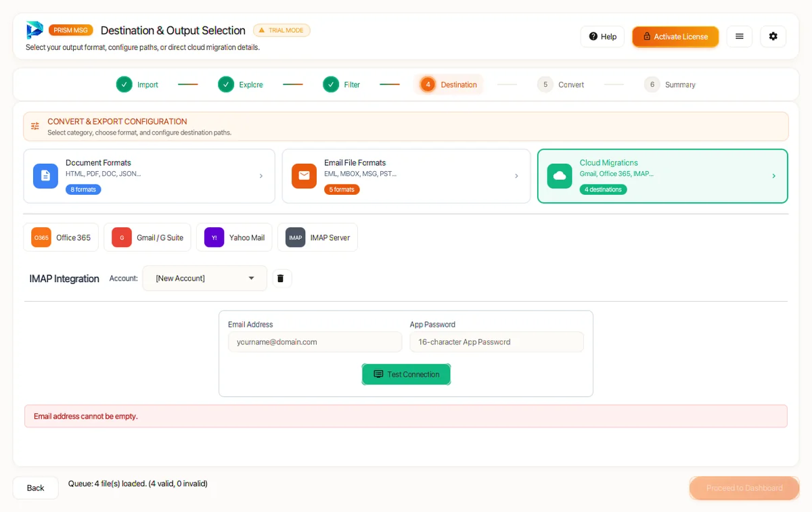Viewport: 812px width, 512px height.
Task: Click the lock icon on Activate License
Action: coord(647,37)
